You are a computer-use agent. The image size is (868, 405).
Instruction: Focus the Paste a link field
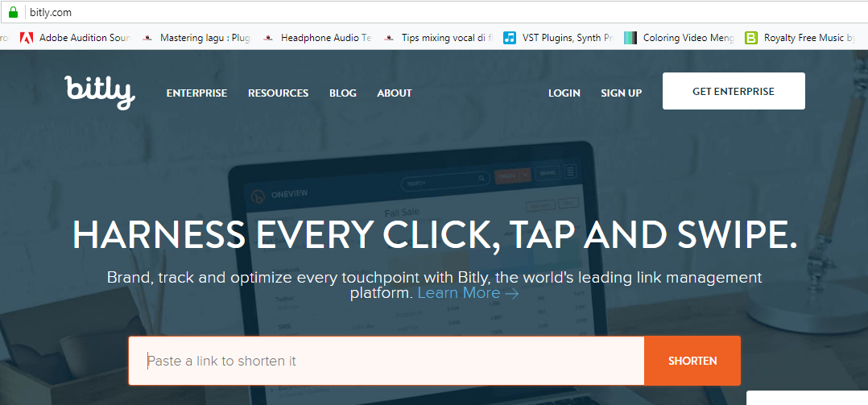pos(386,361)
